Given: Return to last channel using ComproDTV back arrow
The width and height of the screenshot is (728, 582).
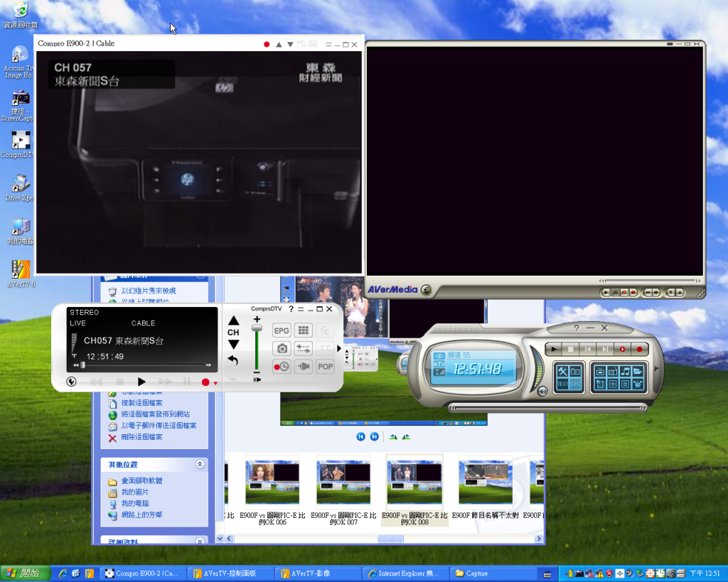Looking at the screenshot, I should point(232,360).
